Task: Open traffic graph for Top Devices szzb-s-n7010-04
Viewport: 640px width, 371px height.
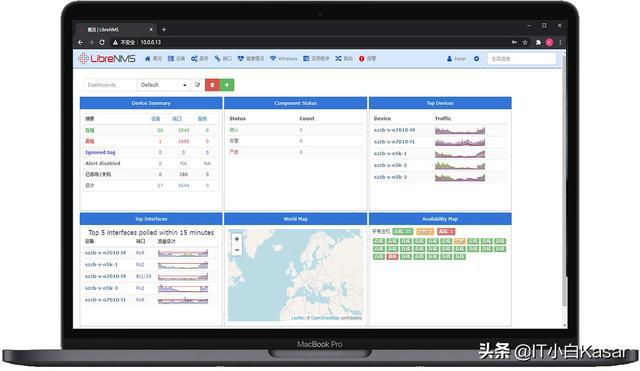Action: (x=460, y=130)
